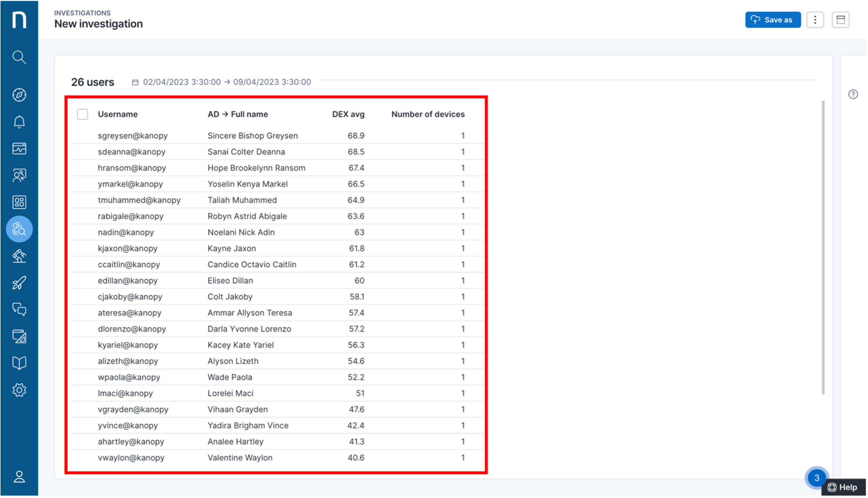Click the rocket campaigns icon
Image resolution: width=868 pixels, height=498 pixels.
click(19, 283)
